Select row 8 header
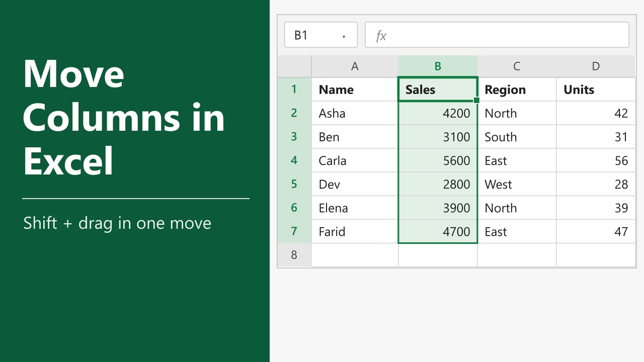The image size is (644, 362). 294,255
